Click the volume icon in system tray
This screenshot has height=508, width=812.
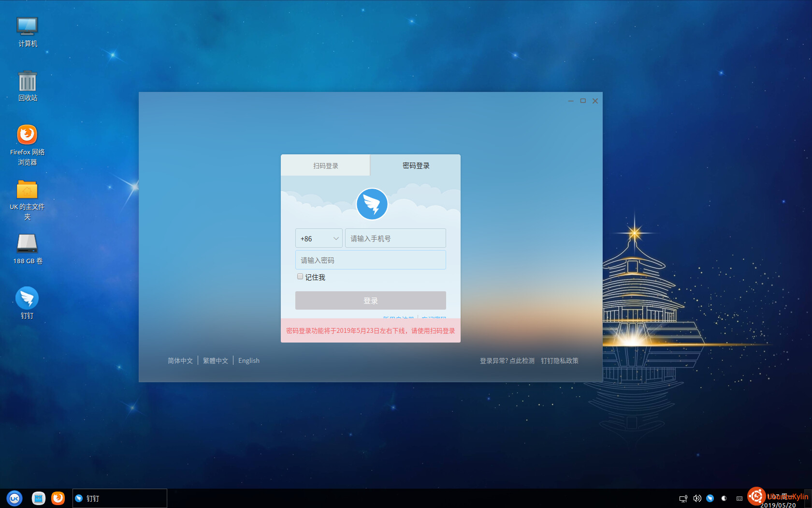[x=697, y=498]
